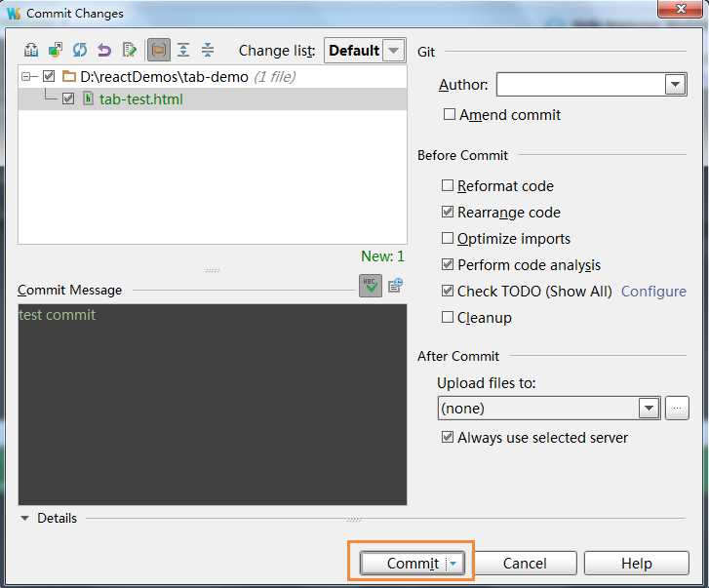Click the WebStorm icon in title bar
This screenshot has width=709, height=588.
14,13
